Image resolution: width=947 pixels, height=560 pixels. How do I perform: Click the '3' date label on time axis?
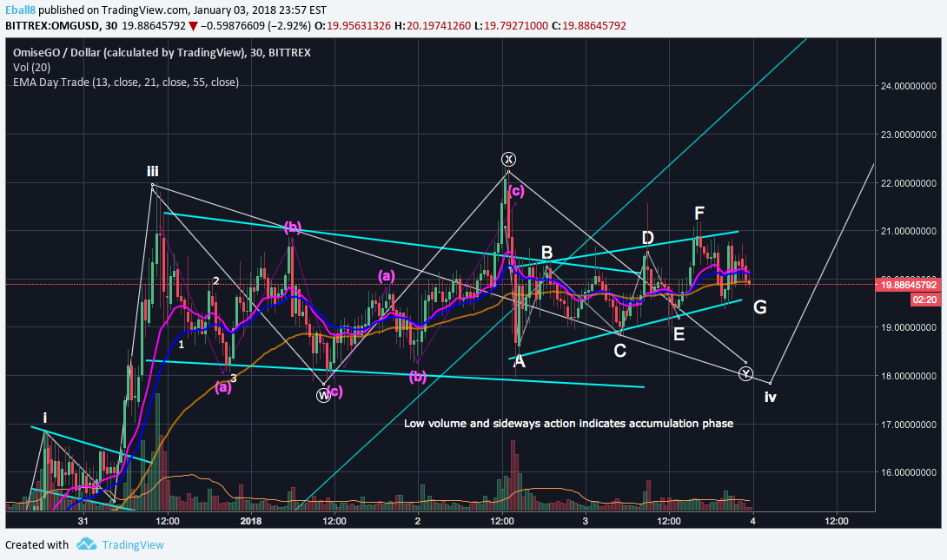(x=586, y=521)
